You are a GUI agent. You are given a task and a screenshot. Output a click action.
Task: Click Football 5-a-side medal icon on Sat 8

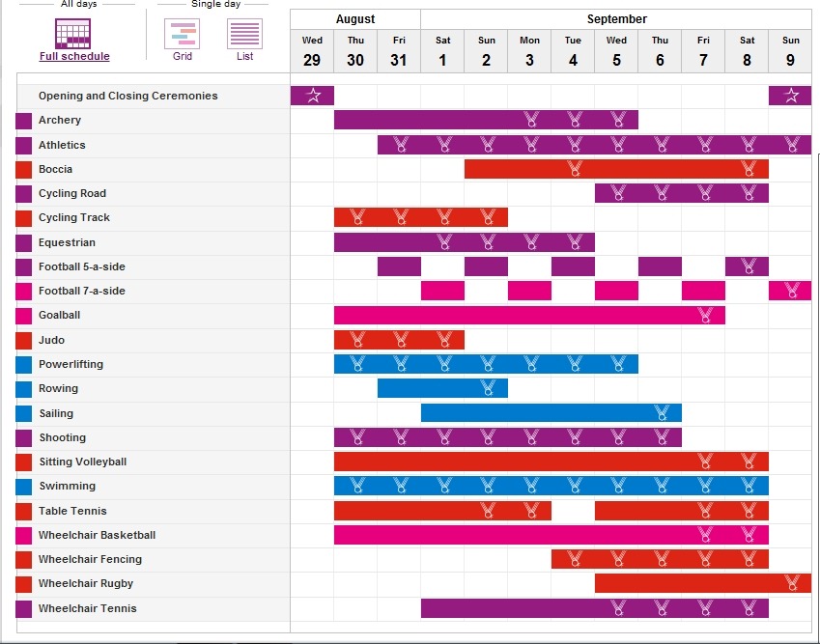click(x=749, y=266)
